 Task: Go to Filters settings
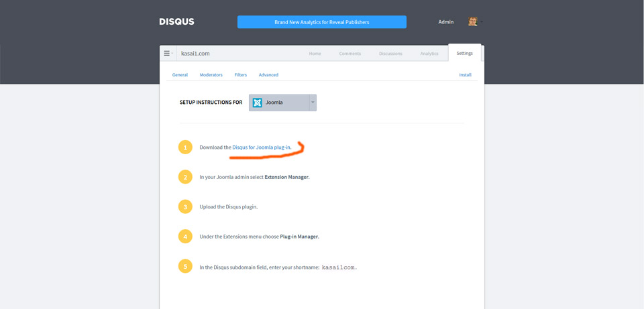click(241, 75)
